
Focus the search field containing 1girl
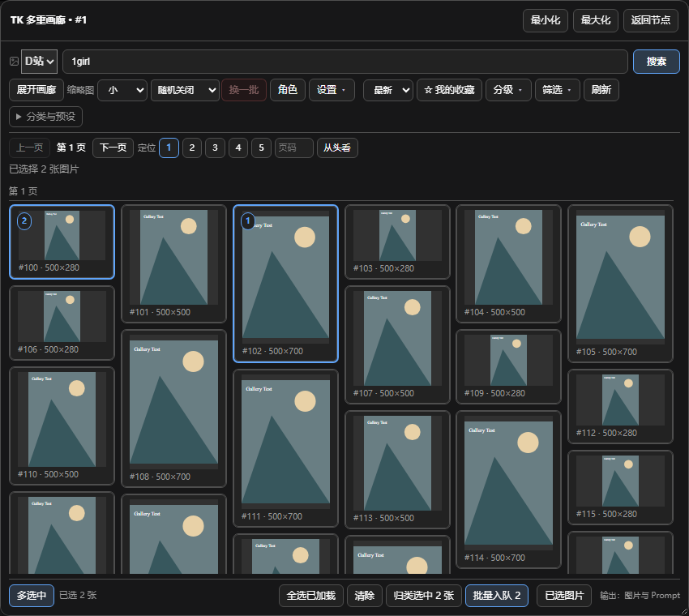[x=345, y=62]
